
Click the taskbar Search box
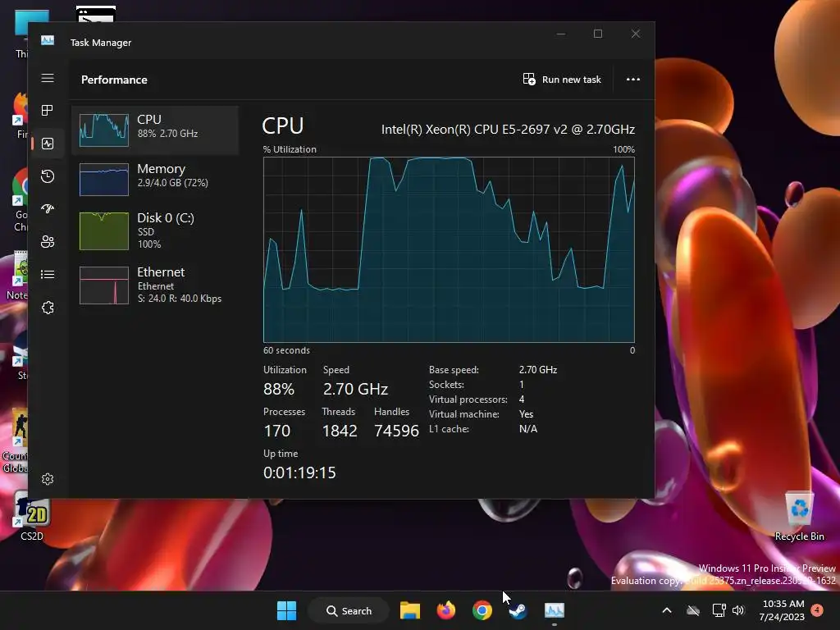(x=349, y=610)
